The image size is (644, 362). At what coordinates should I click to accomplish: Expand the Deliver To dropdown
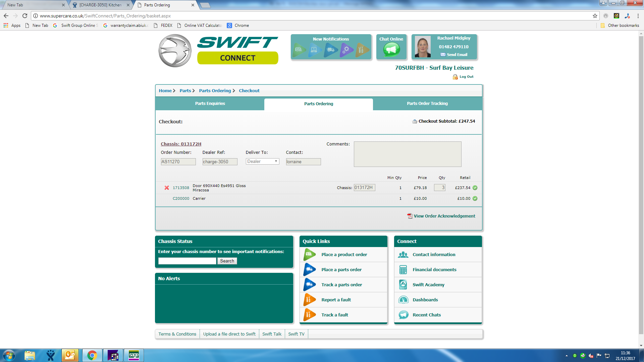click(263, 162)
